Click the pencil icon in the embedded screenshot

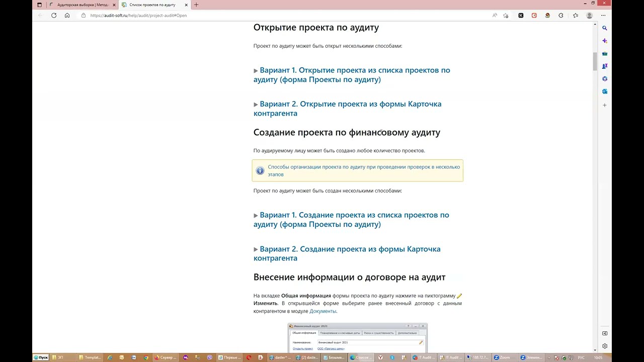click(421, 342)
